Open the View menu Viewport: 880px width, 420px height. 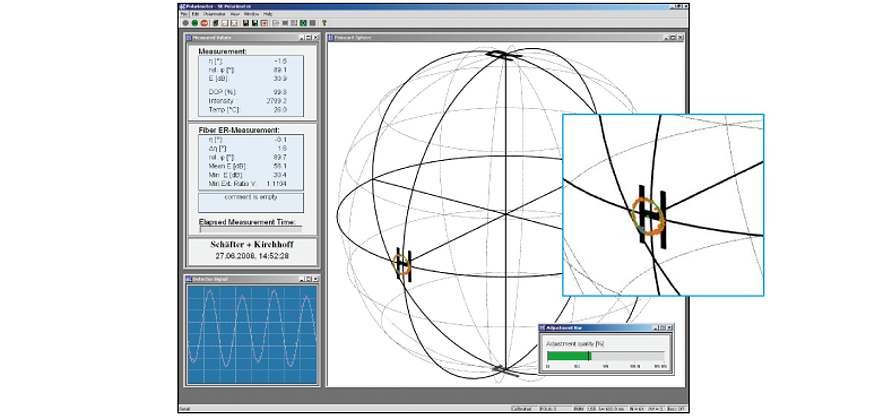(235, 14)
